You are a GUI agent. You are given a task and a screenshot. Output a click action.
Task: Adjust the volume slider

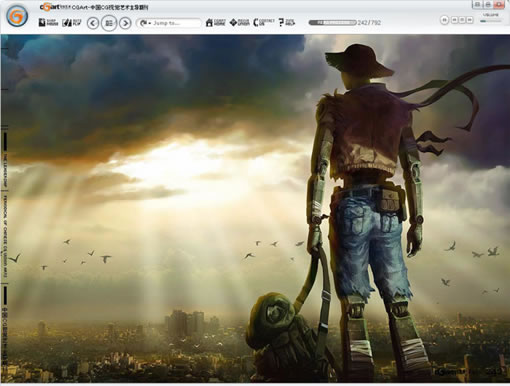coord(490,21)
